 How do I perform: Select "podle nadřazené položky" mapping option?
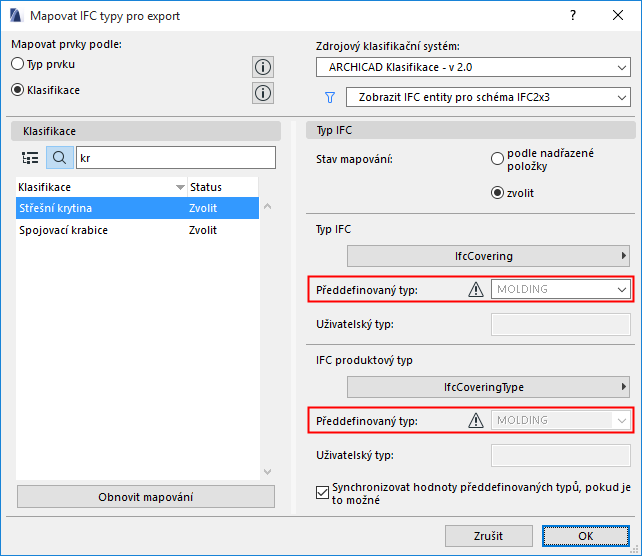coord(497,158)
